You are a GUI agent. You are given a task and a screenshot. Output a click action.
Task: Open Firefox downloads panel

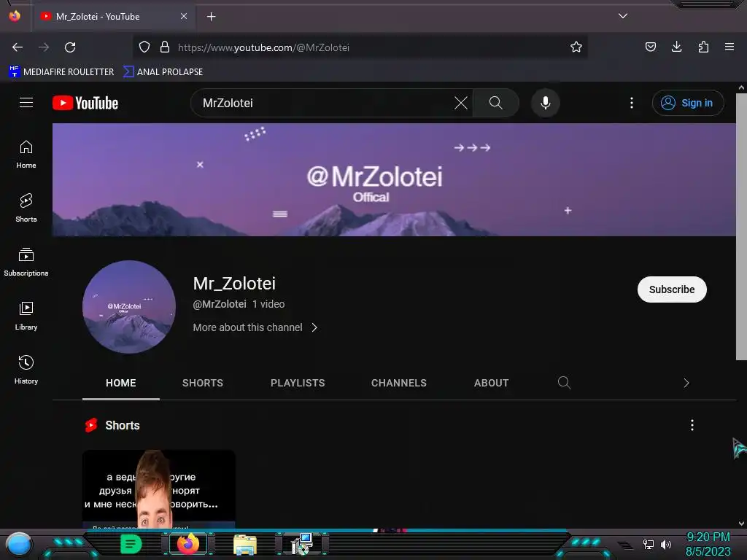pyautogui.click(x=676, y=47)
